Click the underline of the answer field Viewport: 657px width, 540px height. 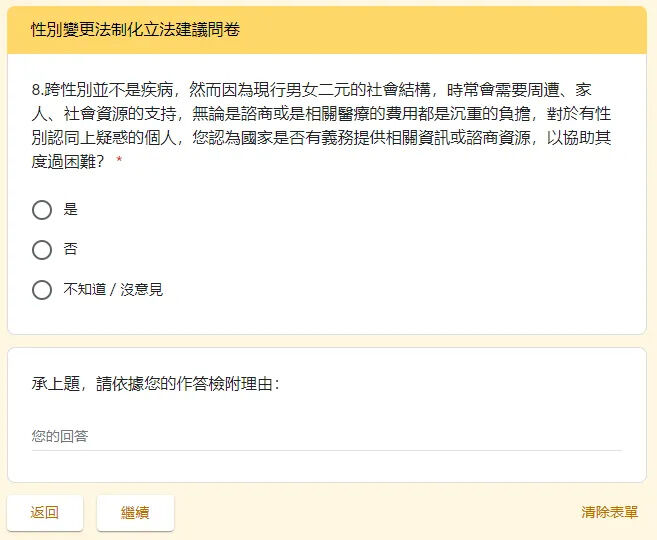tap(327, 450)
